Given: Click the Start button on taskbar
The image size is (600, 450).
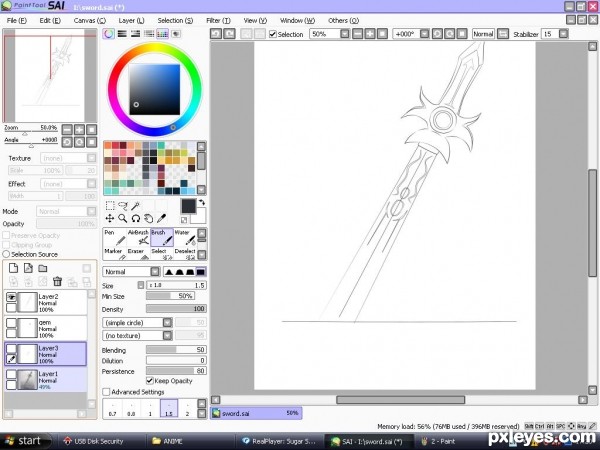Looking at the screenshot, I should pyautogui.click(x=25, y=441).
